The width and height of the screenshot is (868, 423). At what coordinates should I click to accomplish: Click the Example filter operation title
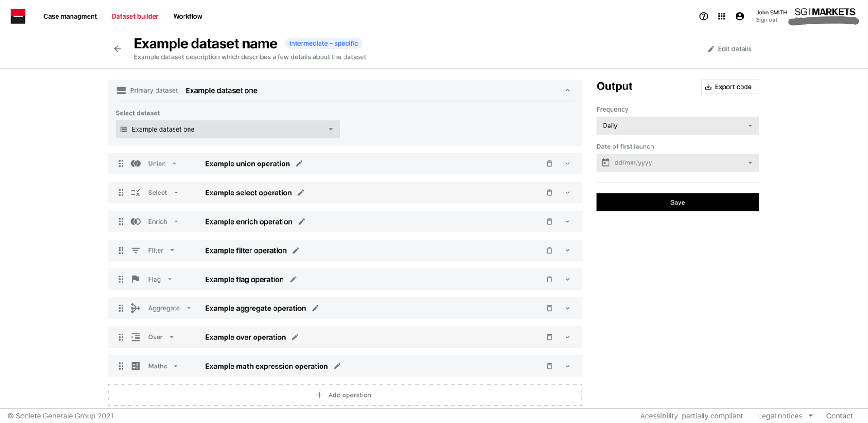245,250
